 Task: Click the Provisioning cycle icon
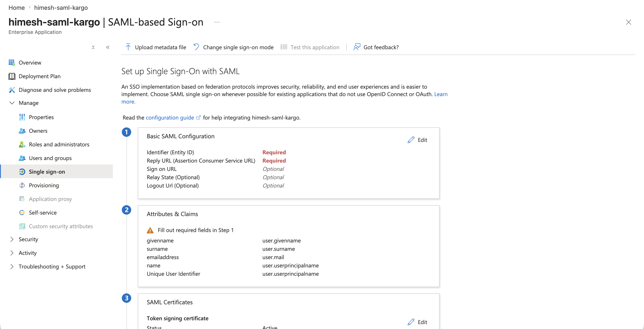pos(22,185)
